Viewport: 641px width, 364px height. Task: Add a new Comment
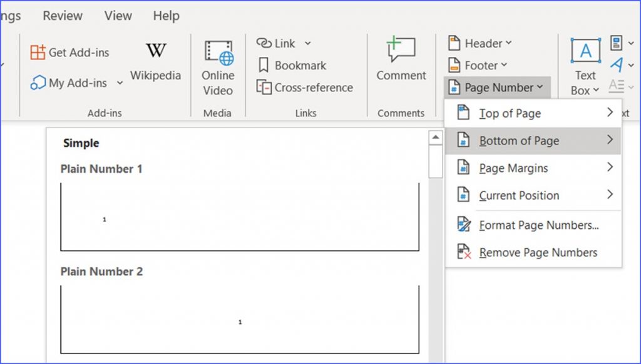400,60
